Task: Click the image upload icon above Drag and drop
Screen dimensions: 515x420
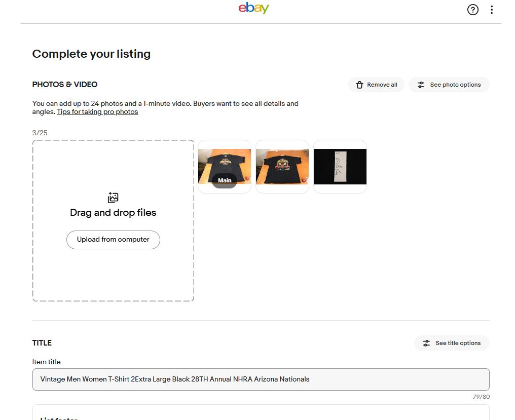Action: [113, 198]
